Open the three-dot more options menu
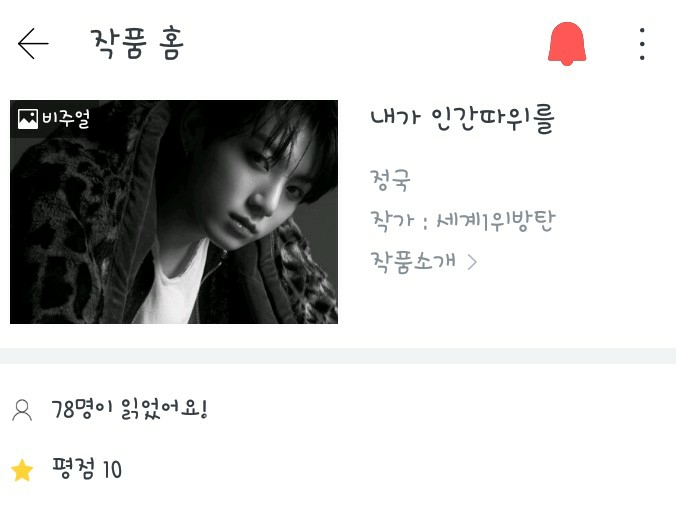The image size is (676, 506). 642,44
